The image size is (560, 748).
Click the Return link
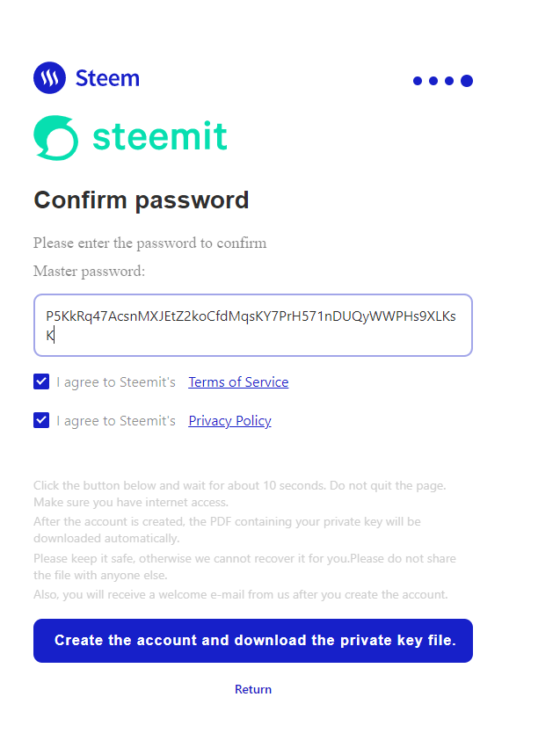point(253,689)
